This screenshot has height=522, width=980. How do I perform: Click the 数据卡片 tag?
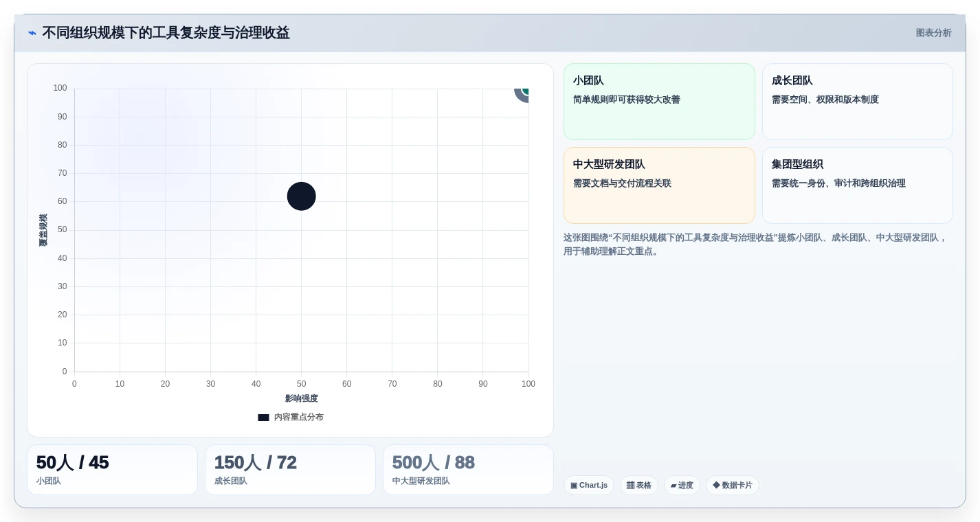(733, 485)
